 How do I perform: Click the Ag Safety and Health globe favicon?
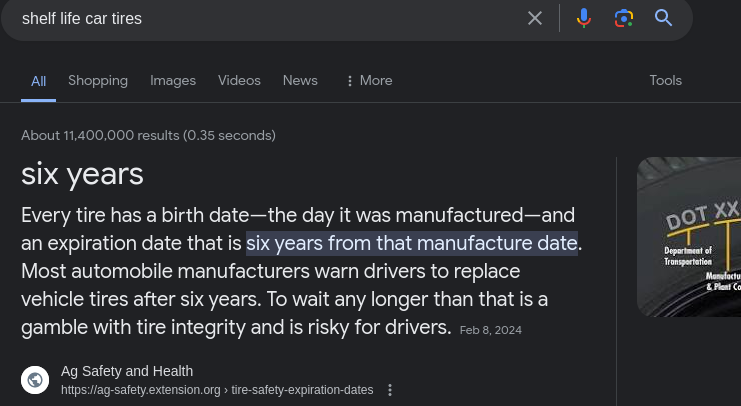click(x=35, y=380)
